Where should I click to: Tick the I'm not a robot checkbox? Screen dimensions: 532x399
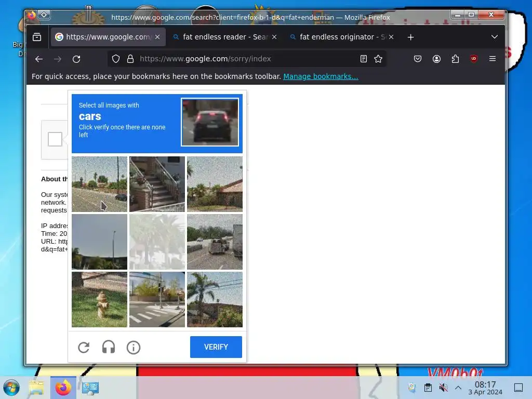coord(55,139)
